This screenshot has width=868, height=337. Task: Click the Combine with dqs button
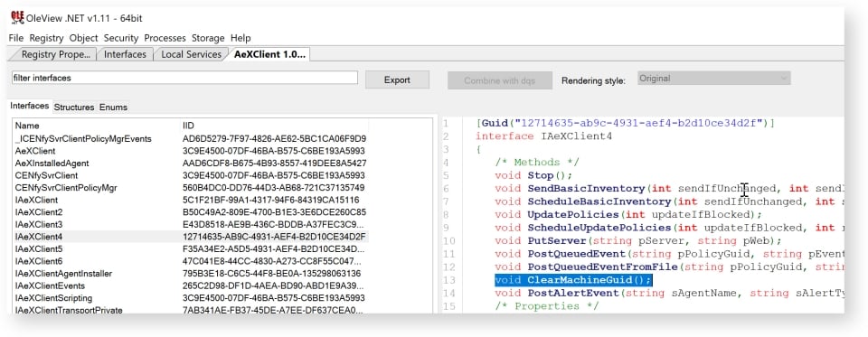[x=500, y=80]
